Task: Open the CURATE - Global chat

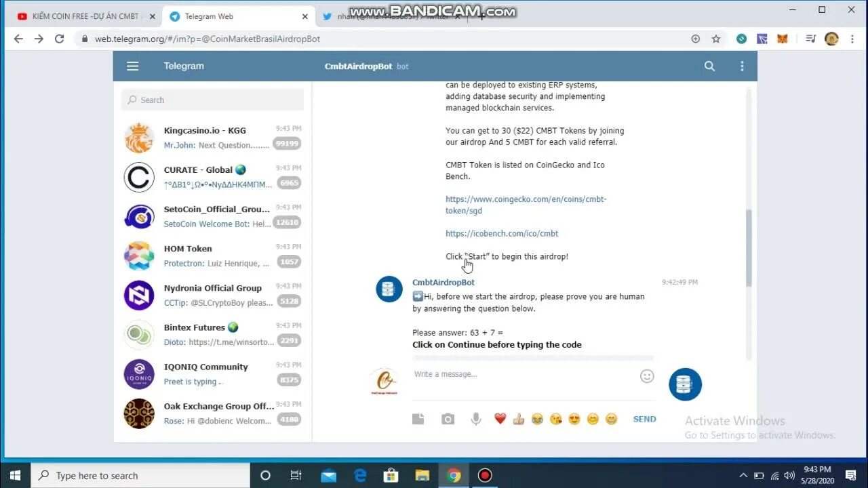Action: pos(213,177)
